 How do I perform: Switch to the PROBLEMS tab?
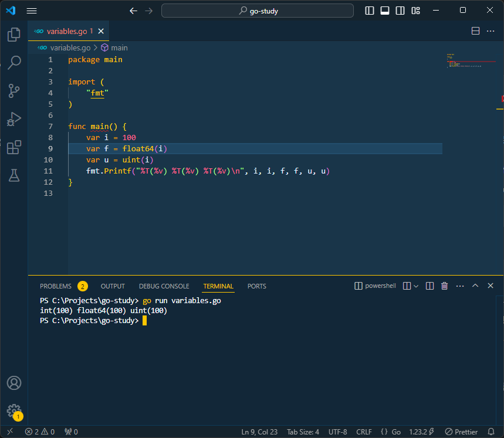tap(56, 286)
